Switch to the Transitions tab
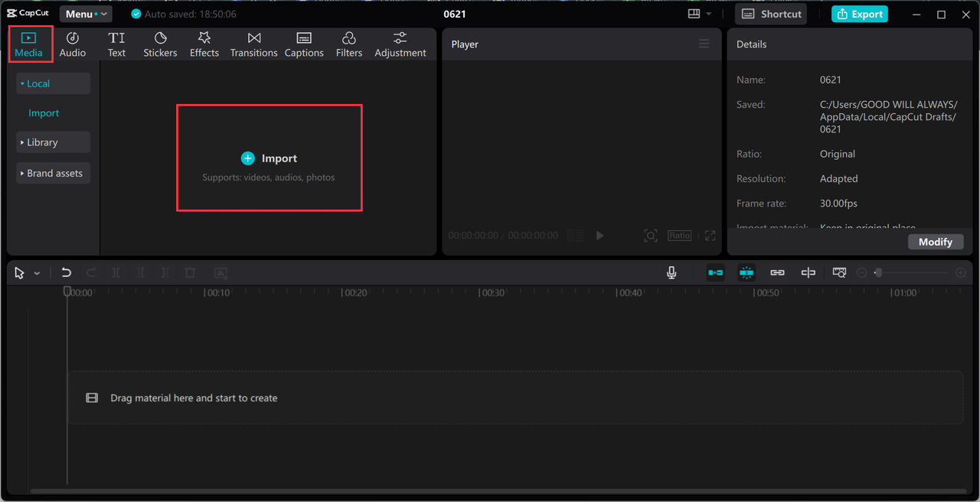This screenshot has width=980, height=502. point(254,44)
